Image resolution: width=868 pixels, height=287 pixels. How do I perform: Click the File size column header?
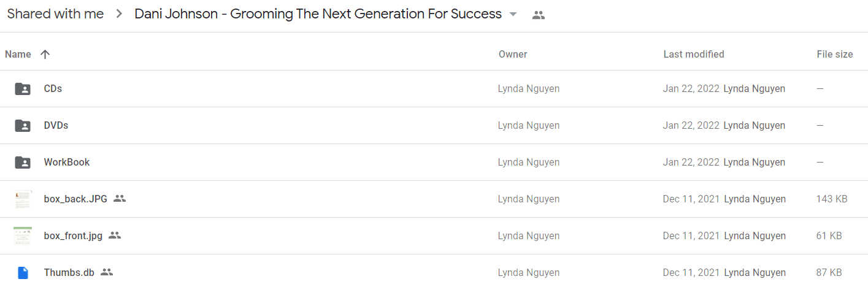[835, 54]
